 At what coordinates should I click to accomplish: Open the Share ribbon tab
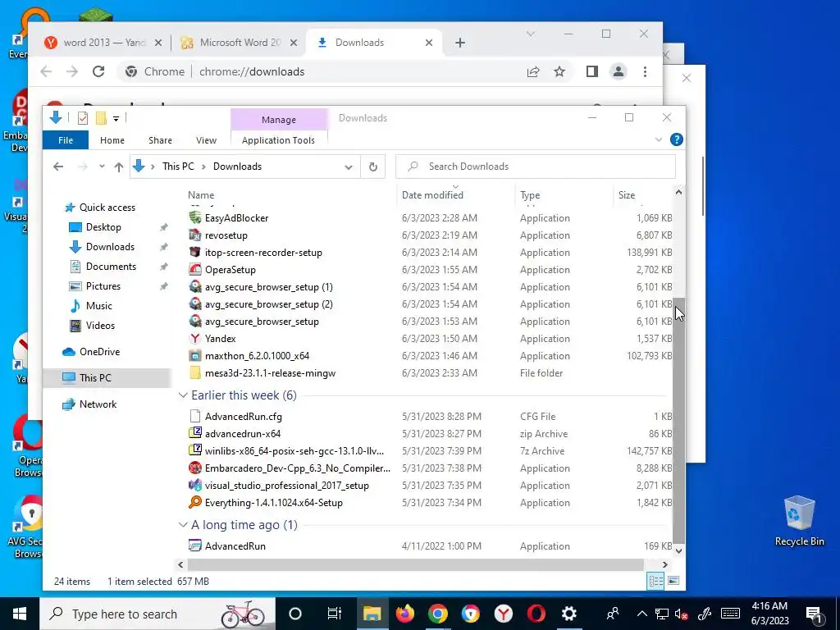pyautogui.click(x=160, y=139)
